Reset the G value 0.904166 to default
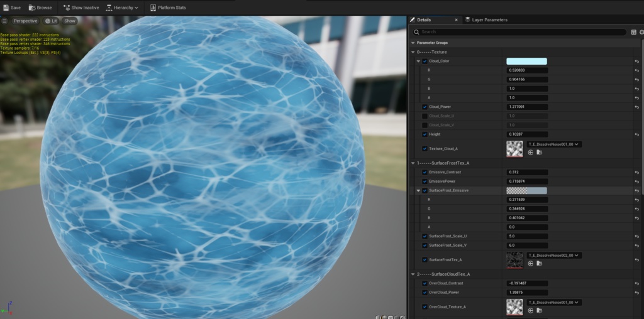 (636, 80)
